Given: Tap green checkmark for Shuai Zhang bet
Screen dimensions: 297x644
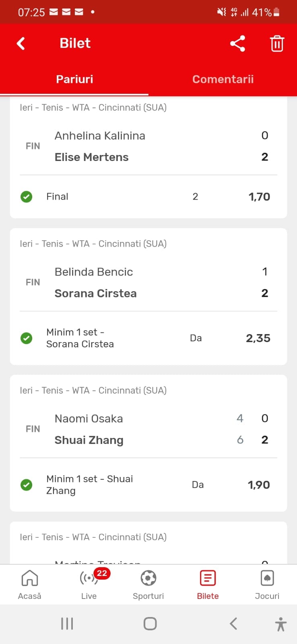Looking at the screenshot, I should click(27, 485).
